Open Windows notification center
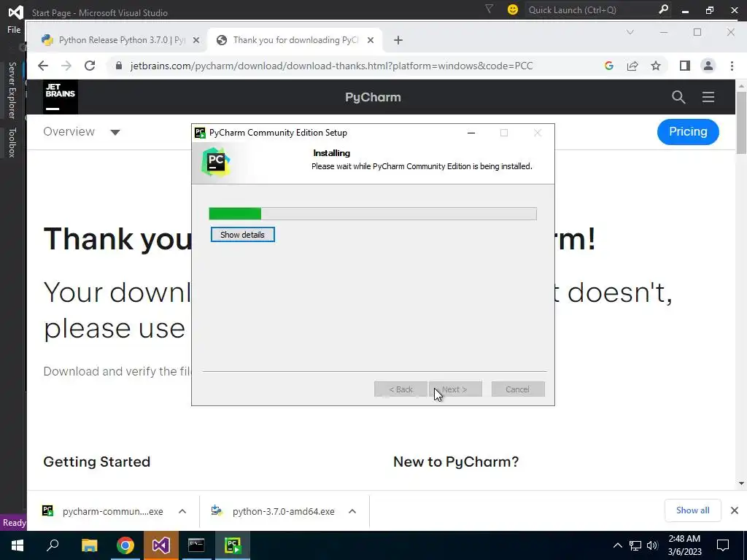 pyautogui.click(x=723, y=545)
